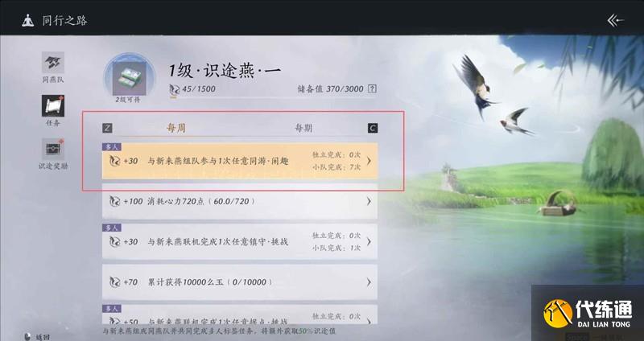
Task: Click the meditation figure icon beside 同行之路
Action: coord(28,21)
